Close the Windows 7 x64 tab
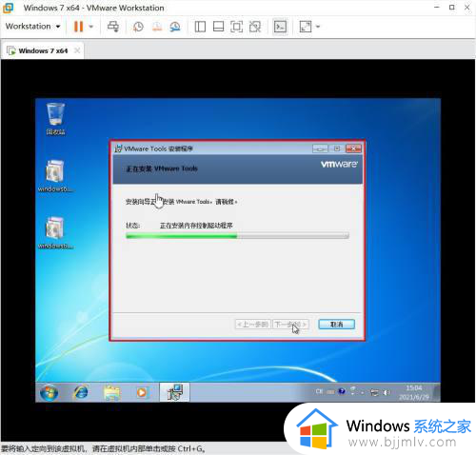The height and width of the screenshot is (455, 476). point(77,50)
